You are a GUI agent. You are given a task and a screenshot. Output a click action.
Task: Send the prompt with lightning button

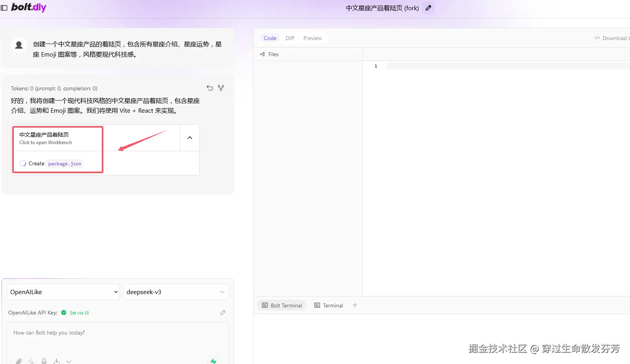click(x=213, y=360)
